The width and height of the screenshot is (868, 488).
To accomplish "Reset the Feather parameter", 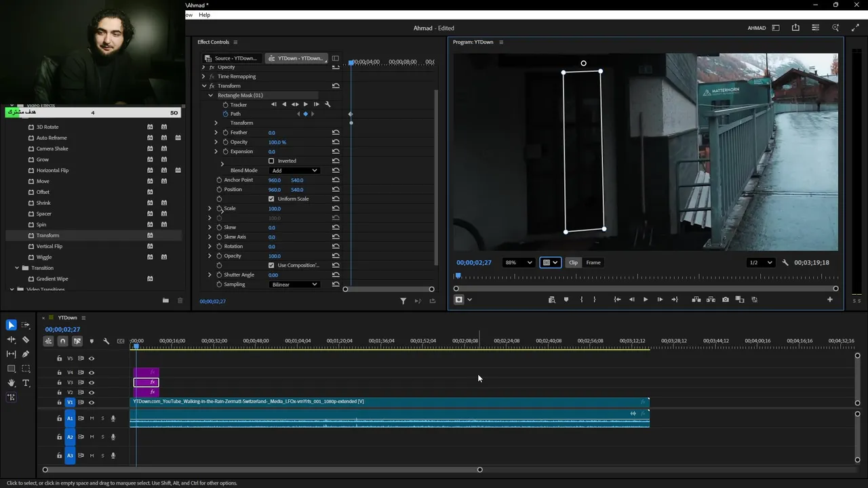I will (336, 133).
